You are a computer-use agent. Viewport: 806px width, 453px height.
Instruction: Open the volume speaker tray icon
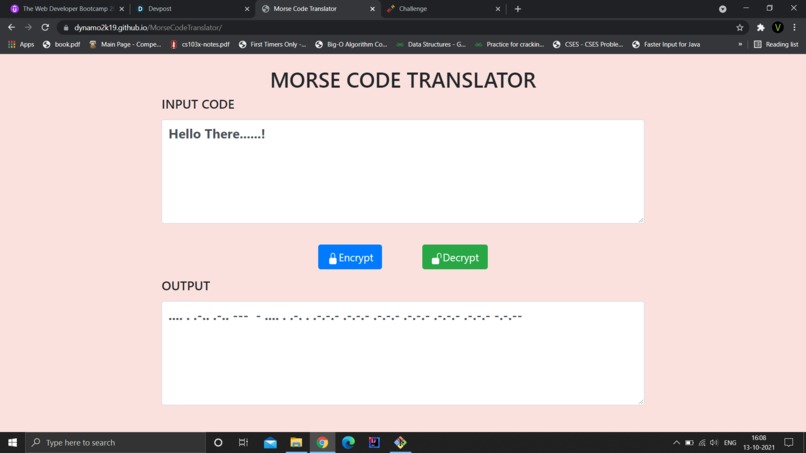click(714, 442)
